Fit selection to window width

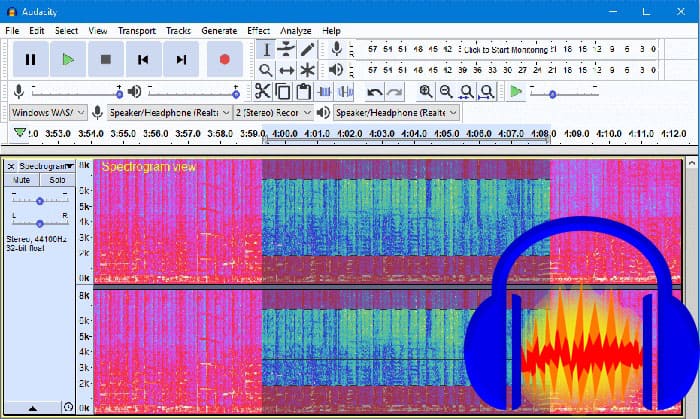click(467, 91)
